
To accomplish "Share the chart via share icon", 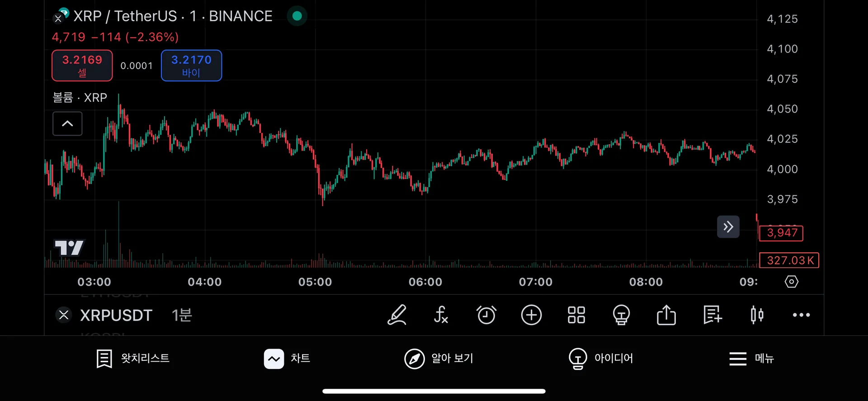I will tap(666, 315).
